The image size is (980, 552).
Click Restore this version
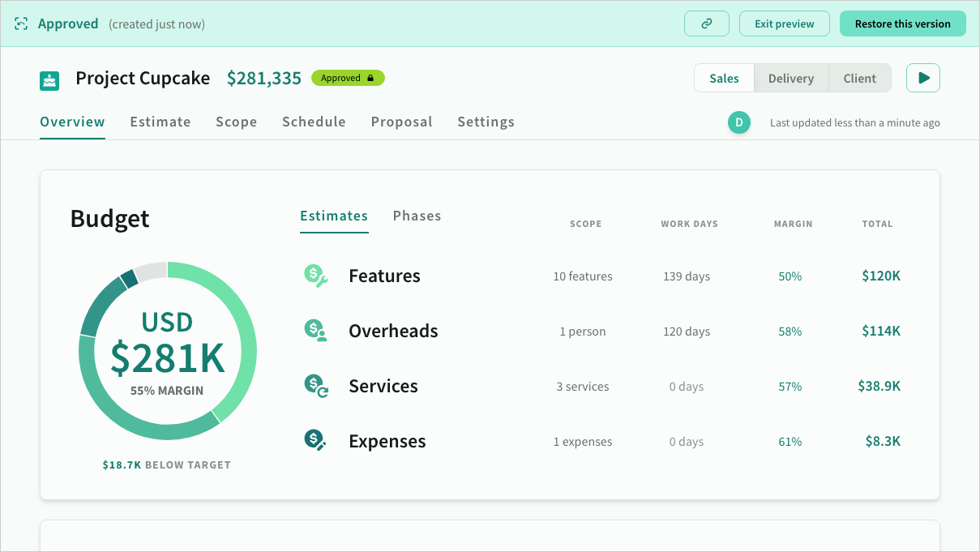coord(902,24)
